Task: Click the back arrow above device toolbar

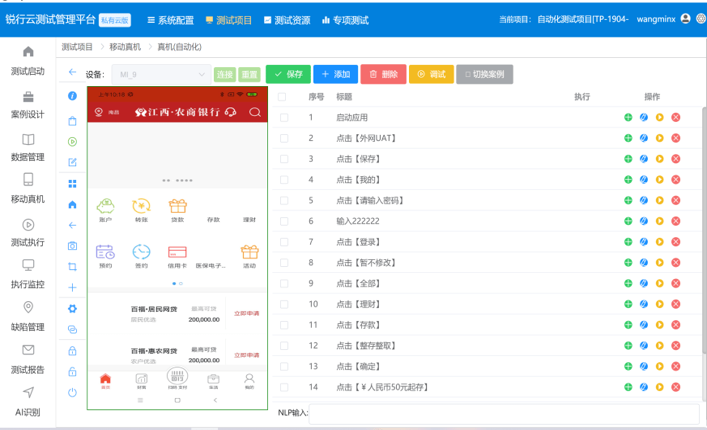Action: (72, 73)
